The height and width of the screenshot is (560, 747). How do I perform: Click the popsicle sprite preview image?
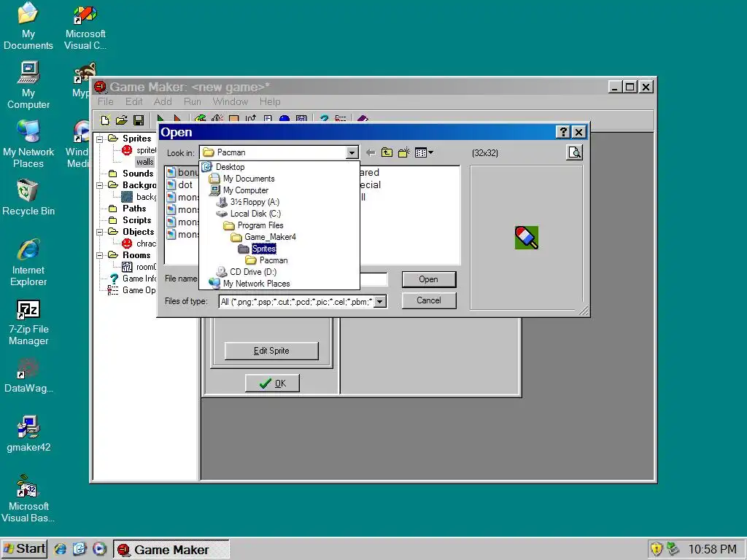click(527, 238)
